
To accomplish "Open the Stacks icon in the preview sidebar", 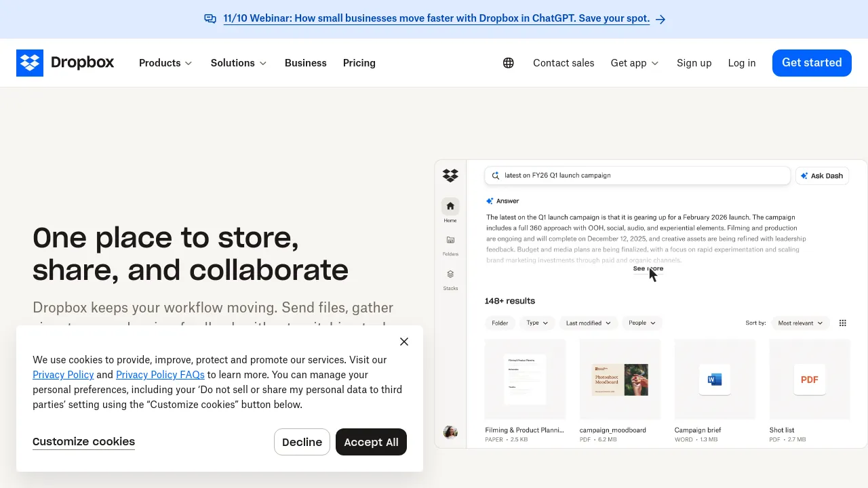I will click(x=450, y=274).
